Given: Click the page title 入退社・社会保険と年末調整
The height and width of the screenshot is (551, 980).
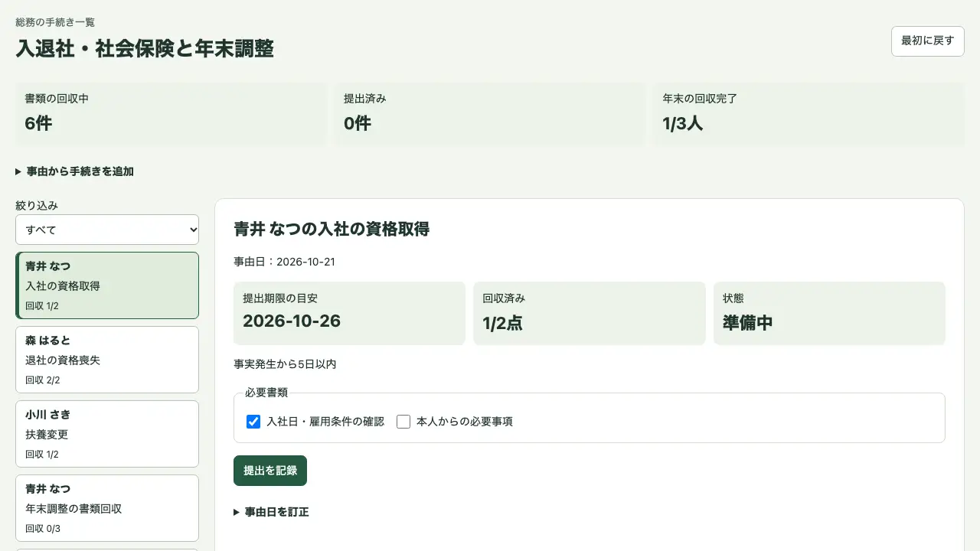Looking at the screenshot, I should point(145,48).
